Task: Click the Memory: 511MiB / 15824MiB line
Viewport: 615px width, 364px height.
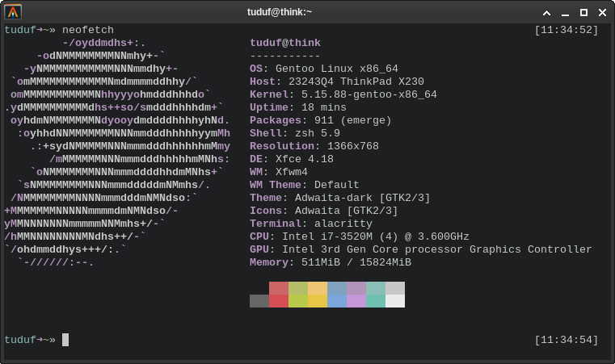Action: point(331,262)
